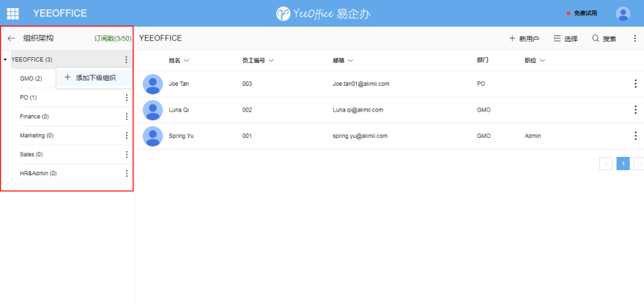This screenshot has width=644, height=305.
Task: Click the name Luna Qi
Action: 179,110
